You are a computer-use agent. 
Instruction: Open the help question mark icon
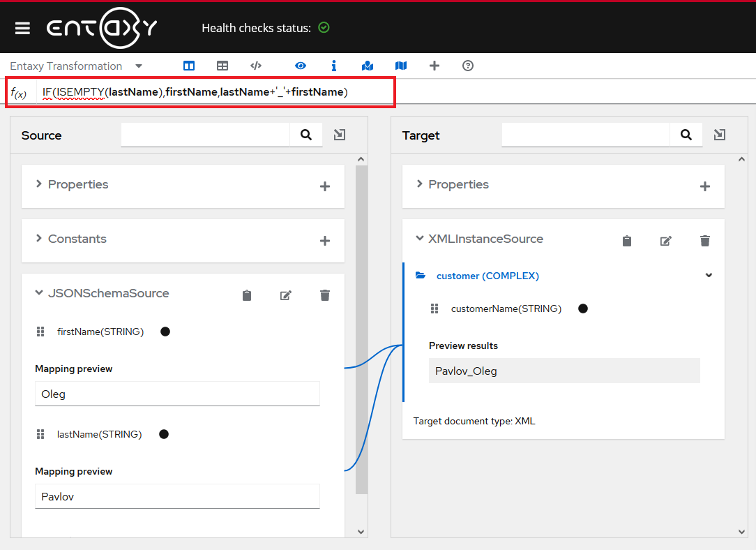[x=468, y=66]
